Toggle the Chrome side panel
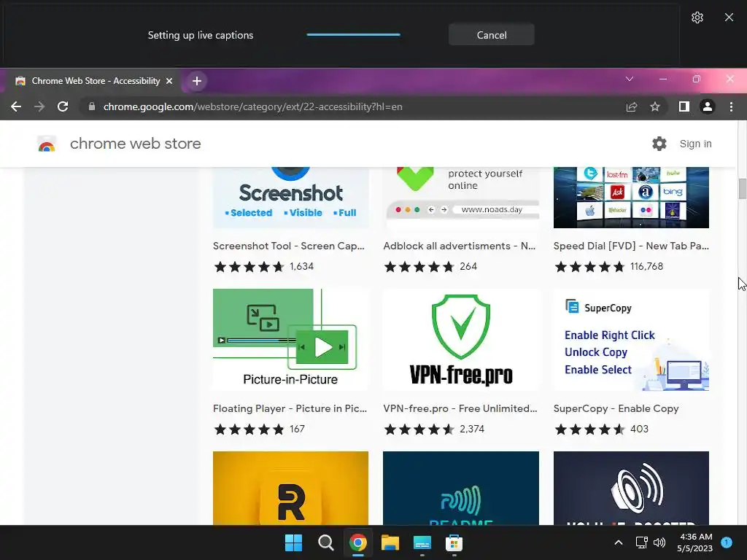 coord(684,106)
